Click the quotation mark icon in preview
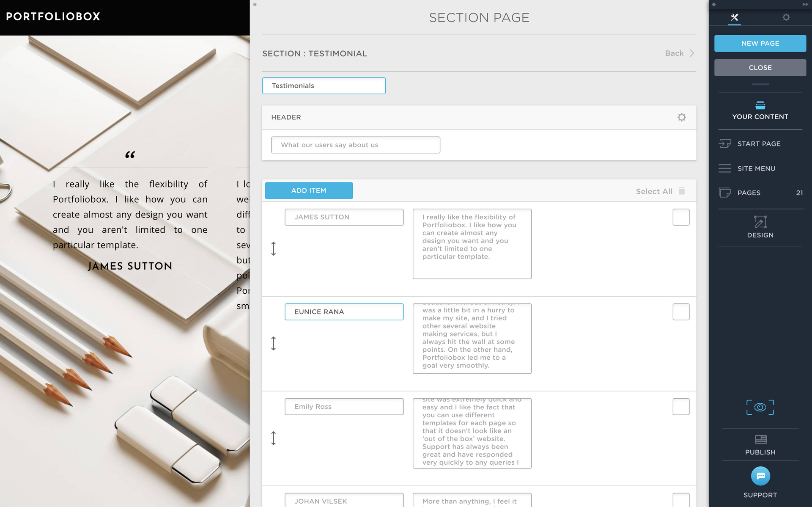 coord(130,155)
